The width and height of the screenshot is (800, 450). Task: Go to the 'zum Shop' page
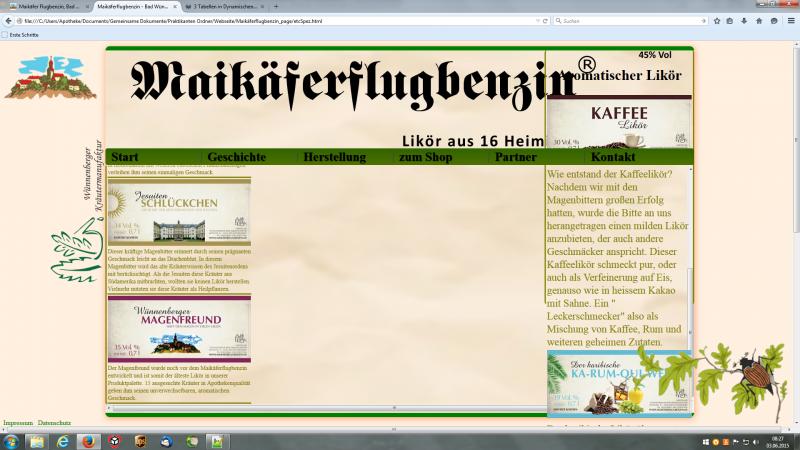(425, 157)
